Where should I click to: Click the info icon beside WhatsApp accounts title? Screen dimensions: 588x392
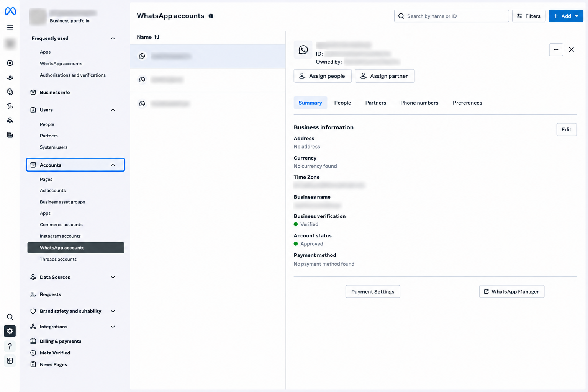pos(211,16)
